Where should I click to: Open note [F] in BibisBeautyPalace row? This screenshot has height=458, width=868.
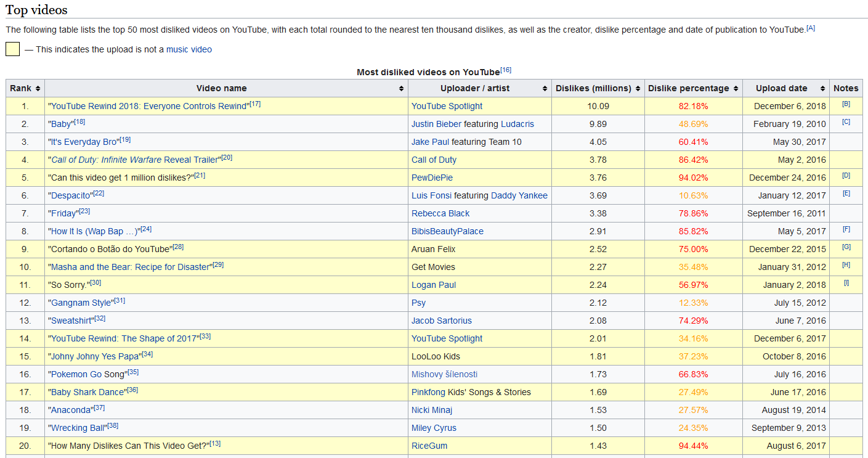[x=846, y=229]
